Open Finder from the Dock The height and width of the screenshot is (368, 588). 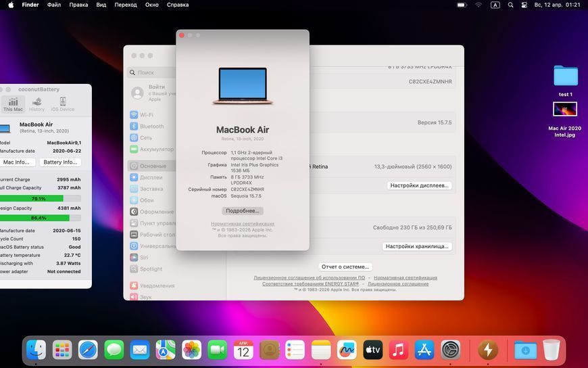[36, 350]
